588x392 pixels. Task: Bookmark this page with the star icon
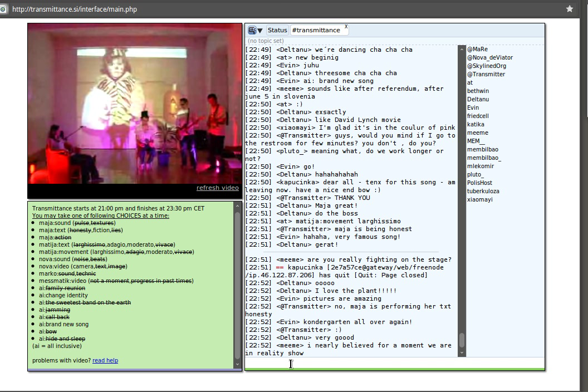tap(569, 9)
